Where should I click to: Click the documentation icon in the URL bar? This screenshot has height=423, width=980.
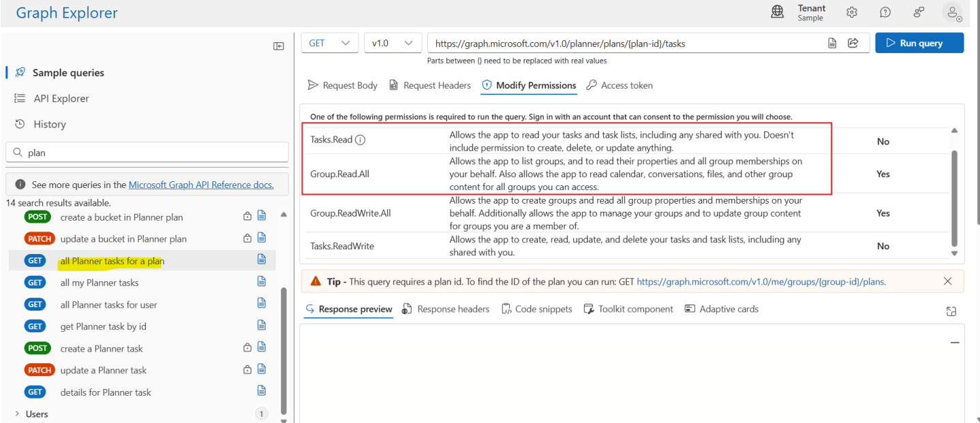click(832, 43)
